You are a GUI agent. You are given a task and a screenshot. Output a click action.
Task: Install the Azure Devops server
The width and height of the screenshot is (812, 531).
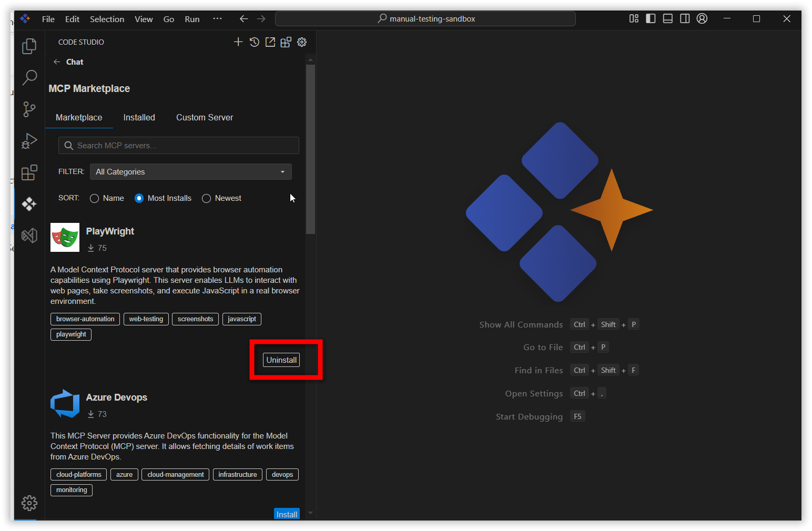(287, 514)
